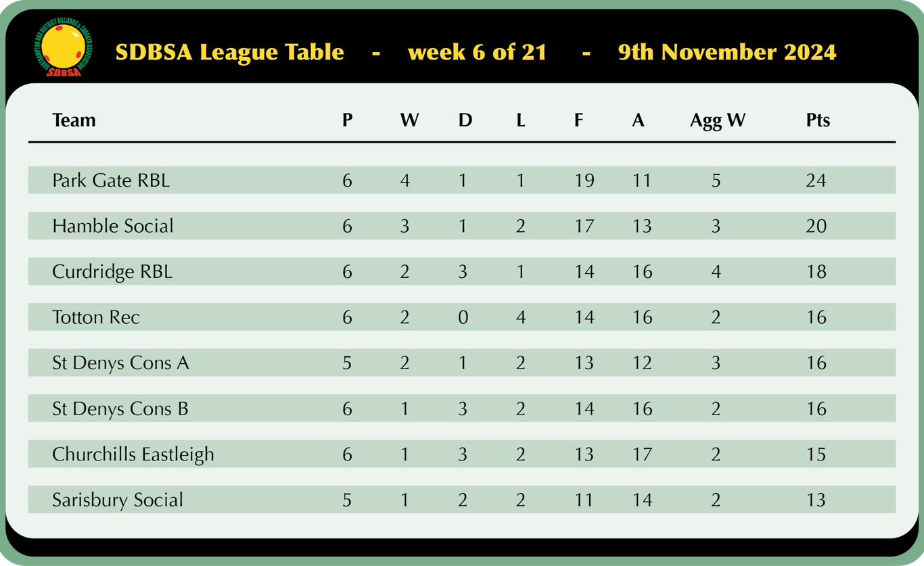Click the Curdridge RBL team name
This screenshot has height=566, width=924.
(112, 272)
